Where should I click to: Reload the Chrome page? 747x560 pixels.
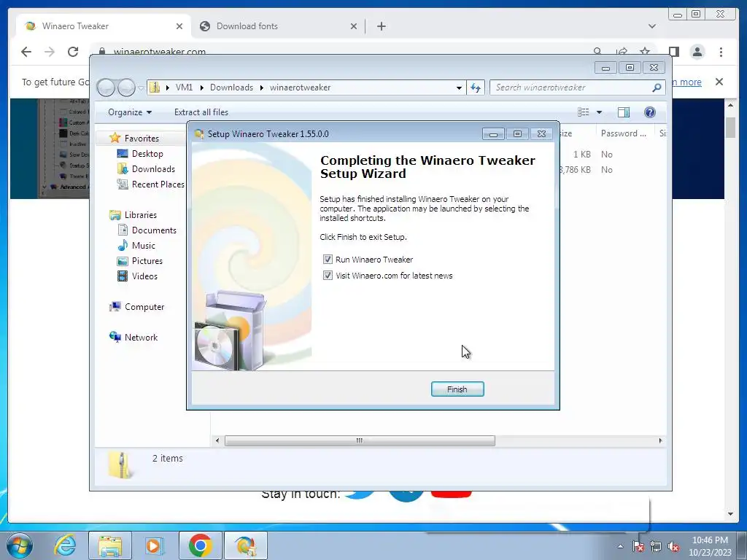tap(73, 52)
